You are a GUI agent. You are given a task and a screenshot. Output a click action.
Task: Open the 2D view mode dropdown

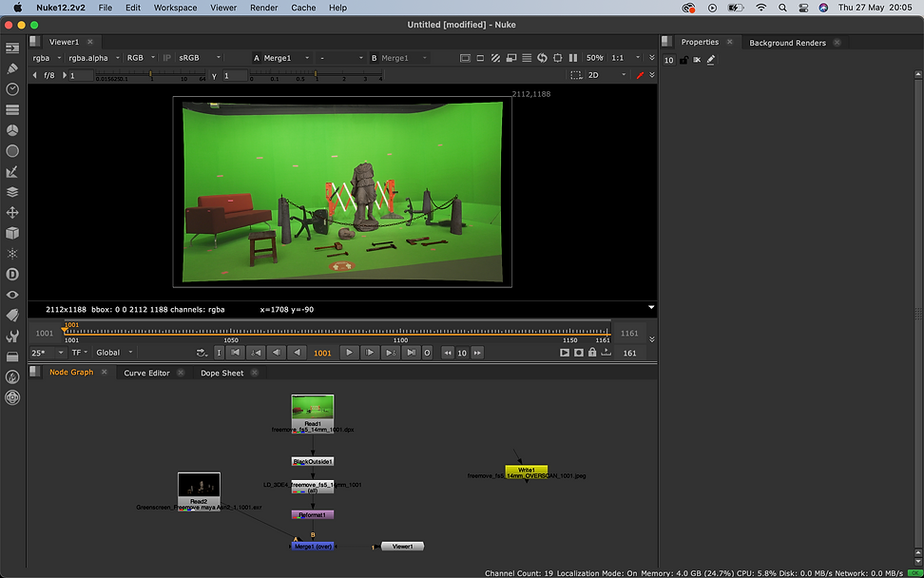(x=606, y=75)
